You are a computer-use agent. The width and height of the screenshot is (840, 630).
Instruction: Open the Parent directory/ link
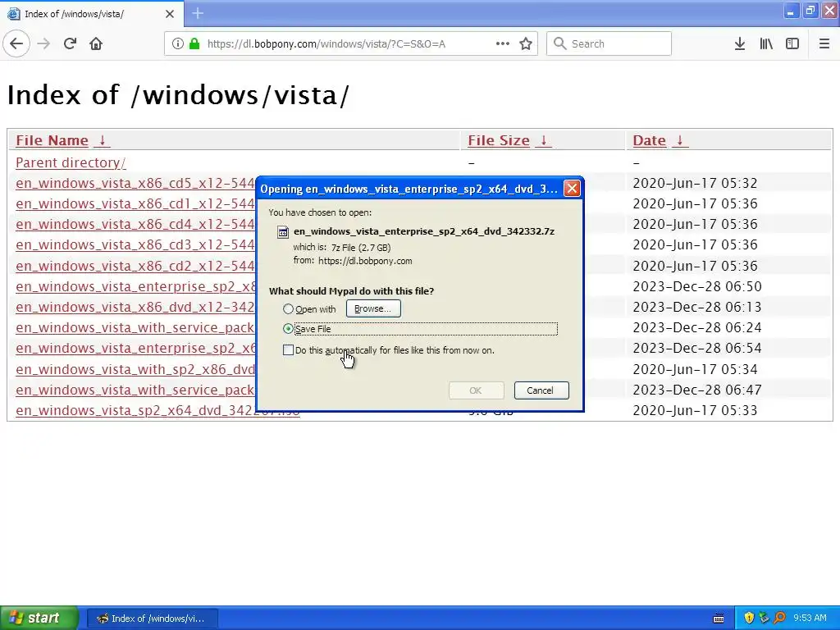[x=71, y=162]
